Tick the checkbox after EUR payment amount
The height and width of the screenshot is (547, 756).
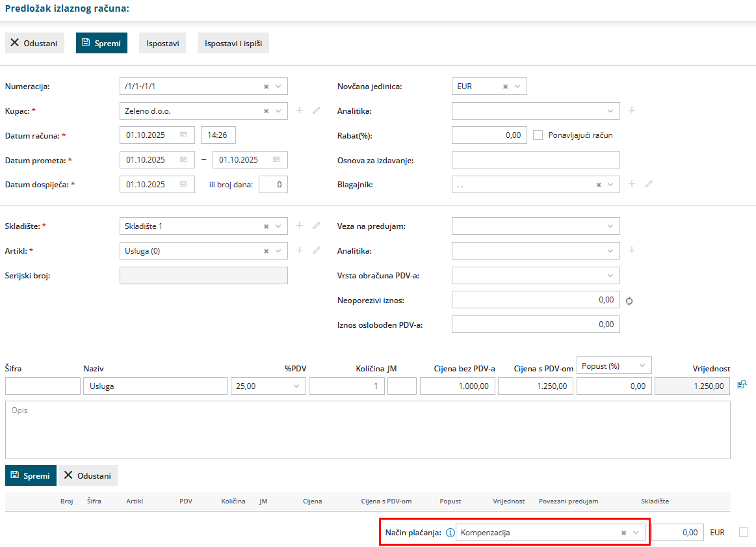[x=744, y=532]
